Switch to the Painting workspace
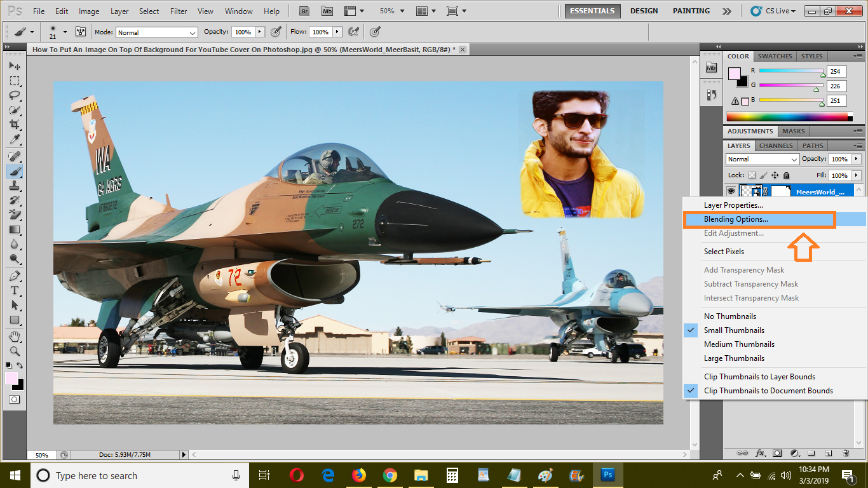This screenshot has height=488, width=868. tap(691, 11)
